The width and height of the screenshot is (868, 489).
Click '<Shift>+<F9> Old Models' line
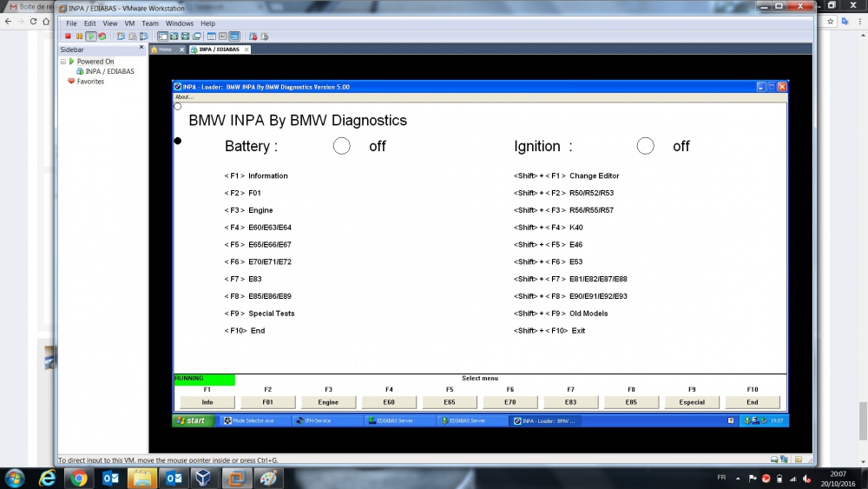pos(561,314)
